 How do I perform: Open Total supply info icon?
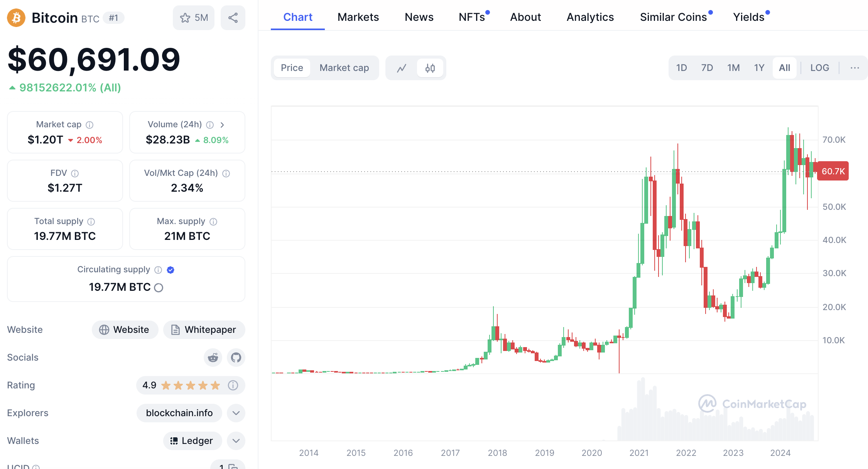(91, 222)
